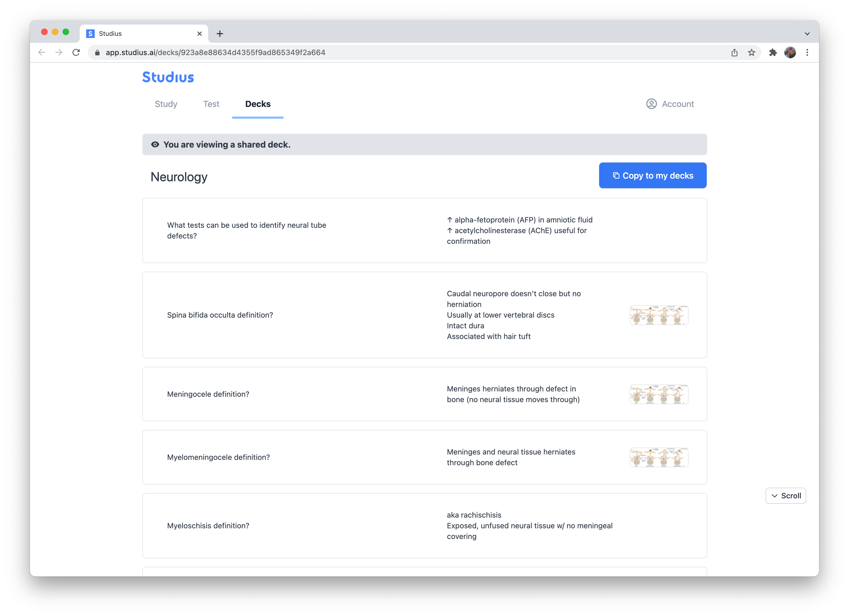Viewport: 849px width, 616px height.
Task: Open a new browser tab
Action: (220, 34)
